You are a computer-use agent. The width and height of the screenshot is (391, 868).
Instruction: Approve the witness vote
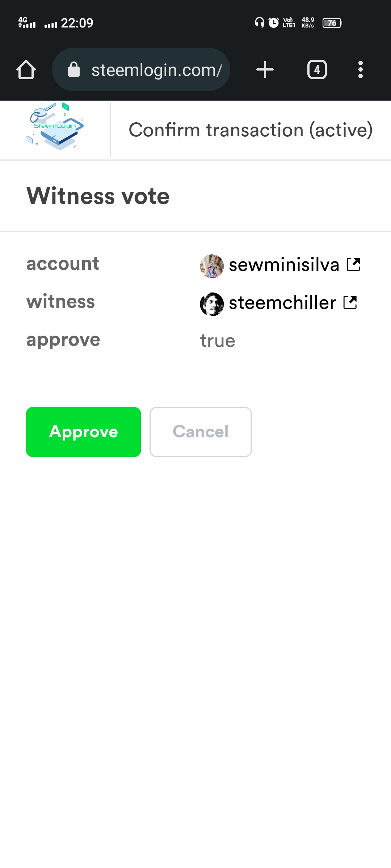coord(84,432)
